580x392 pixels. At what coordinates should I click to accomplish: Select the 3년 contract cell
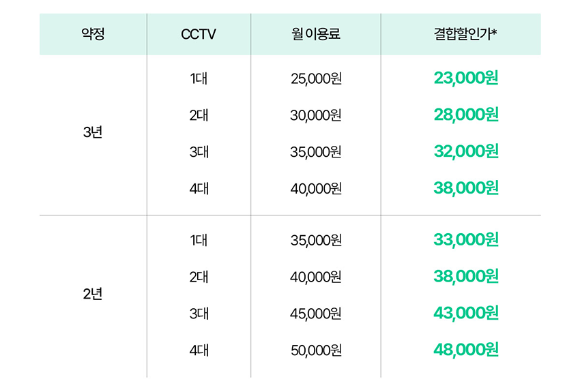[93, 132]
